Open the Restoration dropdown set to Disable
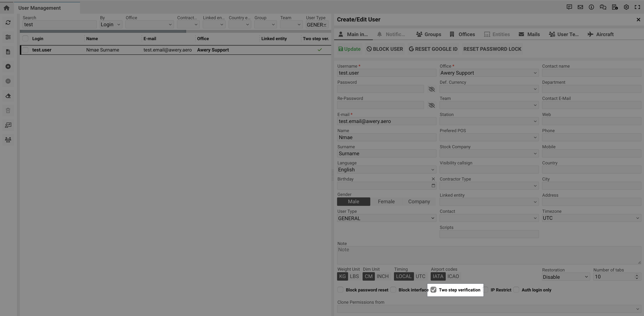Image resolution: width=644 pixels, height=316 pixels. [x=565, y=277]
